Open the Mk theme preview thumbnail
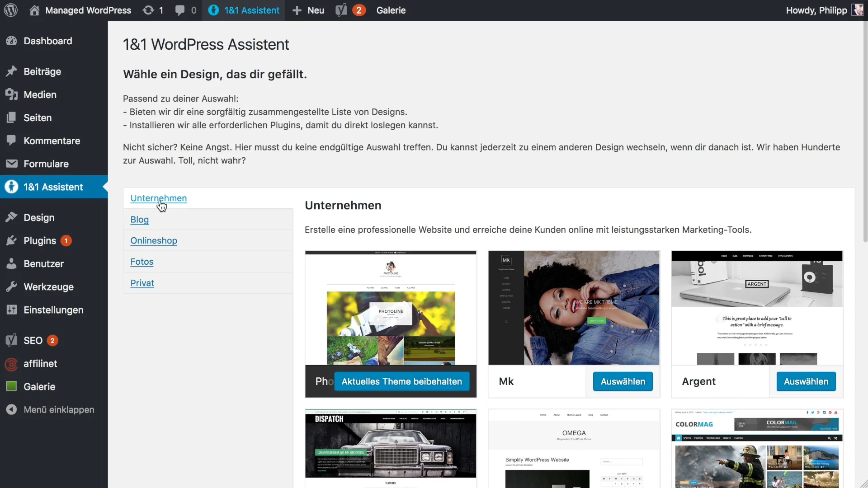 click(574, 308)
